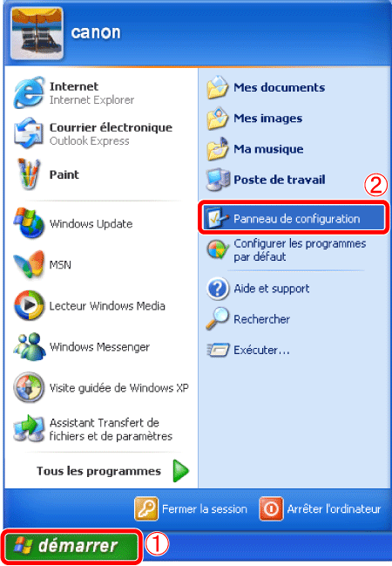Start Lecteur Windows Media player icon
The image size is (392, 566).
(x=29, y=305)
